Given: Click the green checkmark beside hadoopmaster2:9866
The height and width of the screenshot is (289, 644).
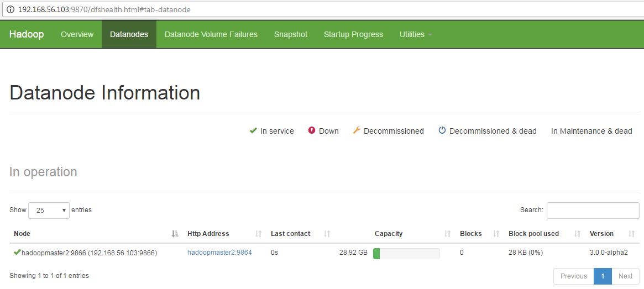Looking at the screenshot, I should [x=17, y=252].
